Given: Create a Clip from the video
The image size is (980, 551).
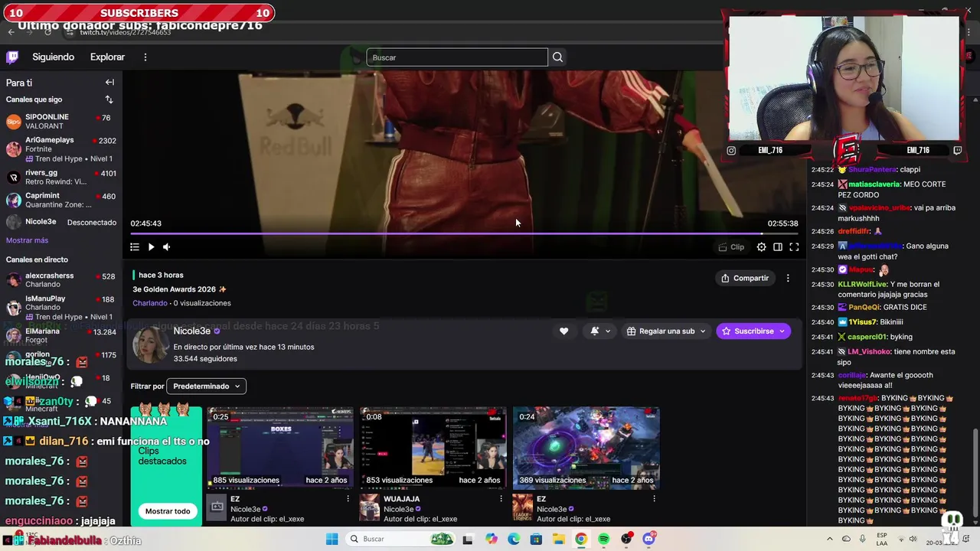Looking at the screenshot, I should [x=731, y=247].
